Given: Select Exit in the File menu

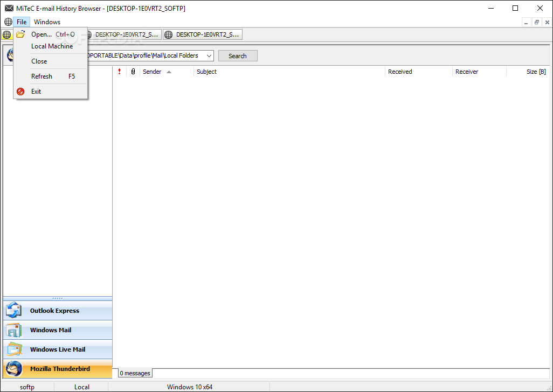Looking at the screenshot, I should (51, 92).
